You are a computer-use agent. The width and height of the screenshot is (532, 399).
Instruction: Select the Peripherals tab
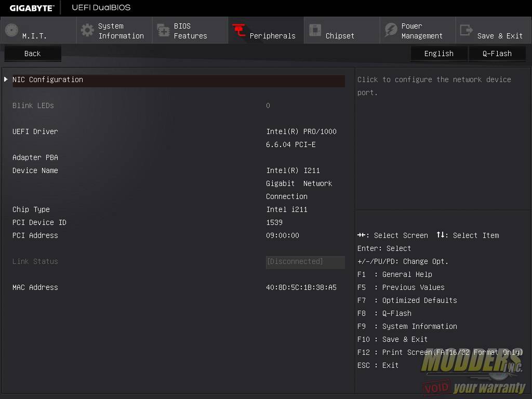pyautogui.click(x=266, y=30)
